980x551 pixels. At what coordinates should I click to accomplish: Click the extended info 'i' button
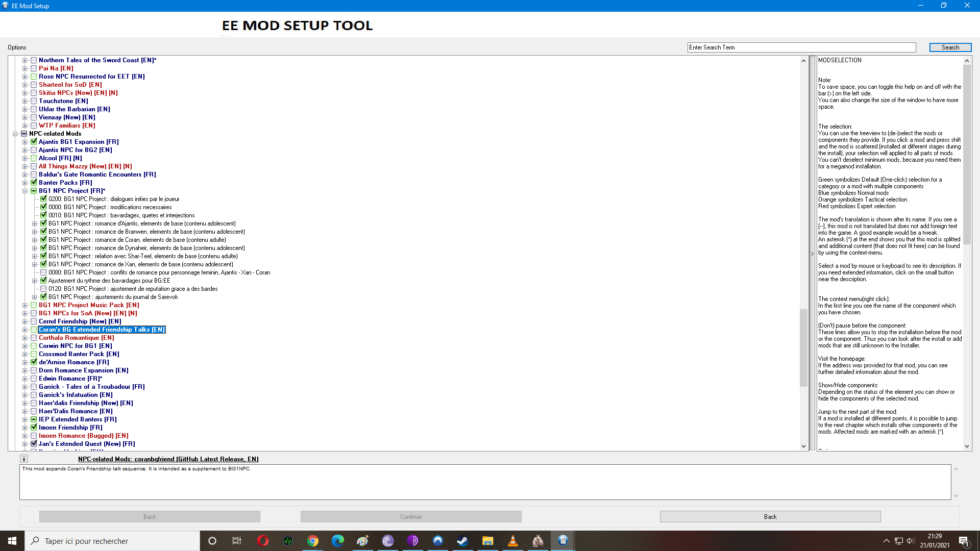[x=24, y=459]
